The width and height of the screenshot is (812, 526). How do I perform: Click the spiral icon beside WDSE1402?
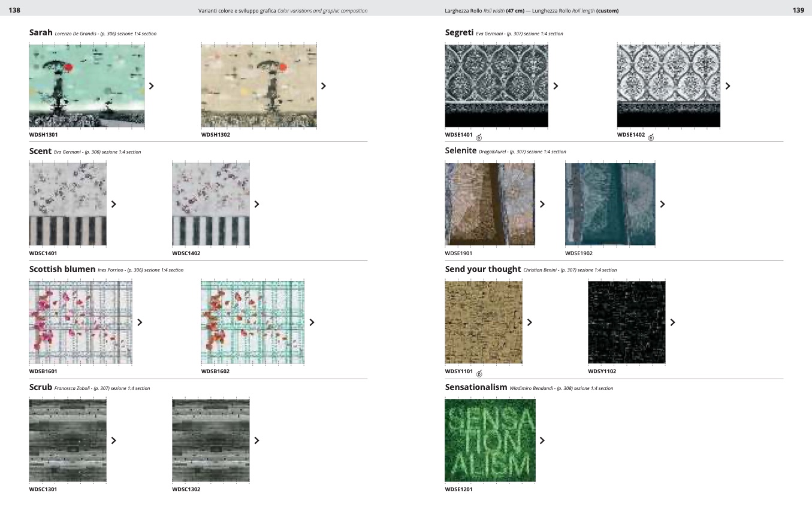(x=651, y=137)
